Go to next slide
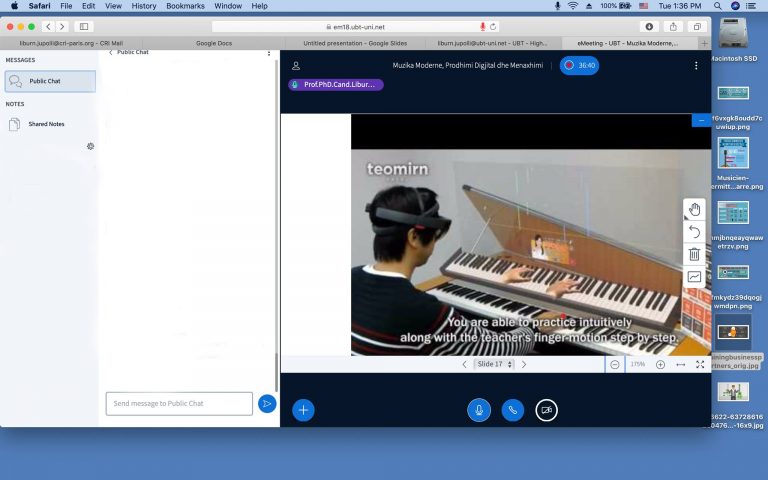The height and width of the screenshot is (480, 768). click(x=524, y=364)
